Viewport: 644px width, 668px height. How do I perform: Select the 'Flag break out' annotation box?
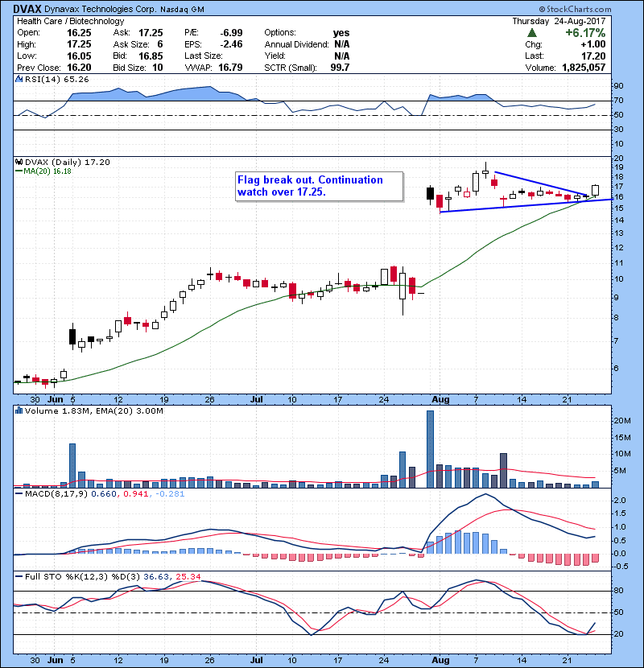tap(318, 186)
